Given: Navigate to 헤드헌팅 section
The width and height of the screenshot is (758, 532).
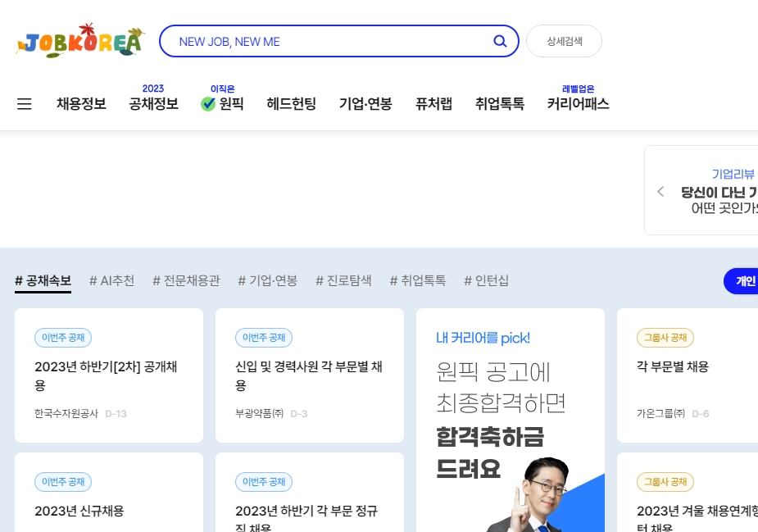Looking at the screenshot, I should [292, 104].
